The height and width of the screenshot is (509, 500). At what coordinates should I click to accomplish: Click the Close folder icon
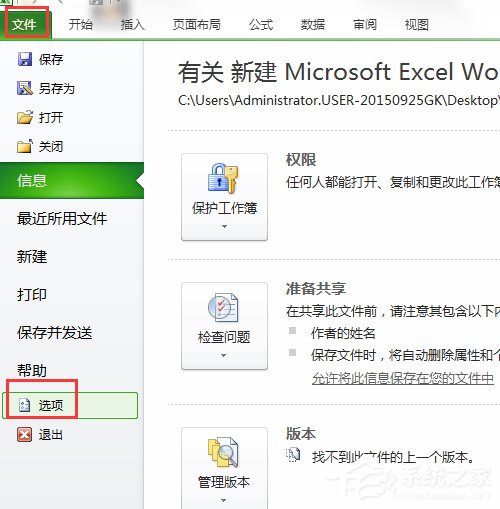[x=25, y=146]
